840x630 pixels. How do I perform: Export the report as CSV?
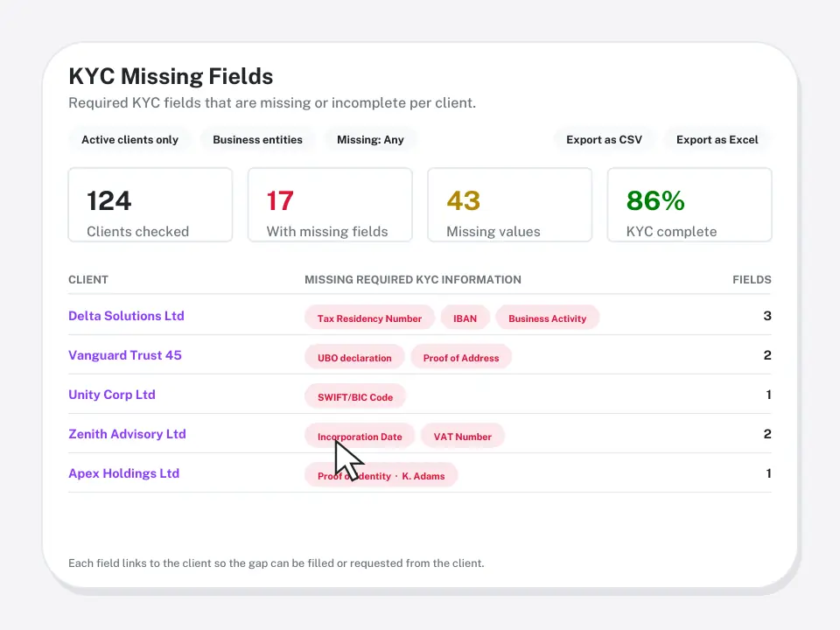[x=604, y=140]
